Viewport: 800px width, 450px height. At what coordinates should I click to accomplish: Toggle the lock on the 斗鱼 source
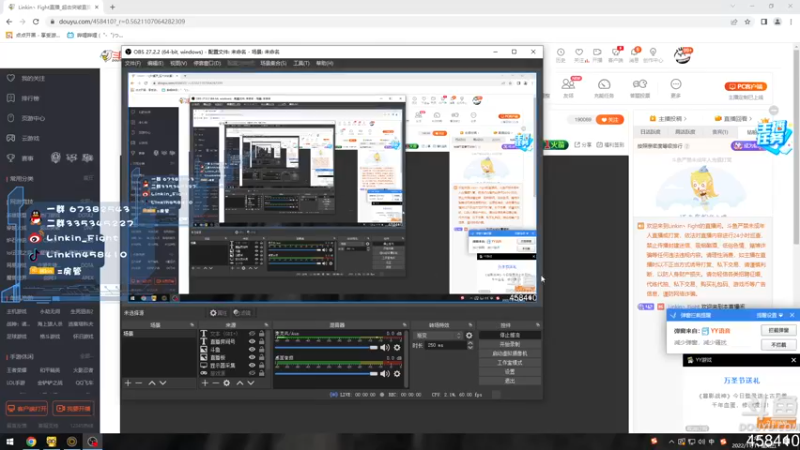[262, 349]
